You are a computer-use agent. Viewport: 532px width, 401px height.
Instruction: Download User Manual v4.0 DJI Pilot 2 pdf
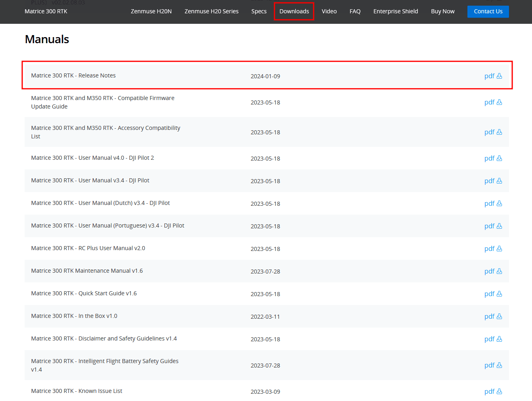tap(493, 158)
